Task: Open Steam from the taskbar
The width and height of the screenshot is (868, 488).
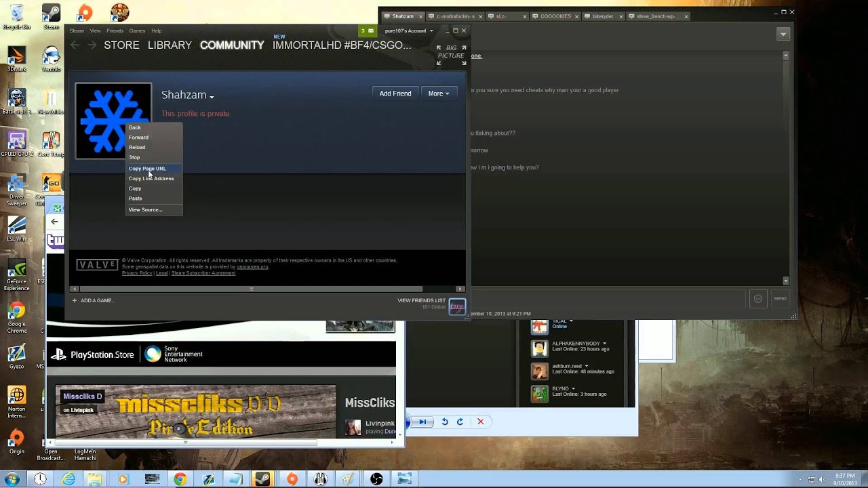Action: [x=264, y=479]
